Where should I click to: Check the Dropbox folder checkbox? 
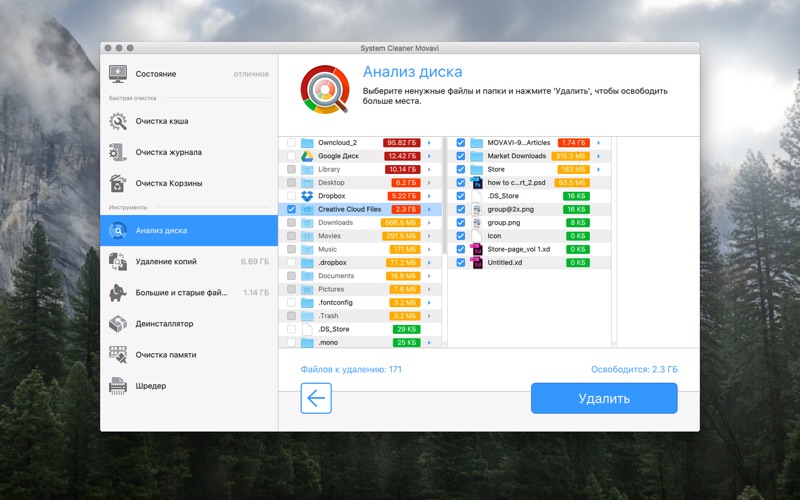(291, 196)
